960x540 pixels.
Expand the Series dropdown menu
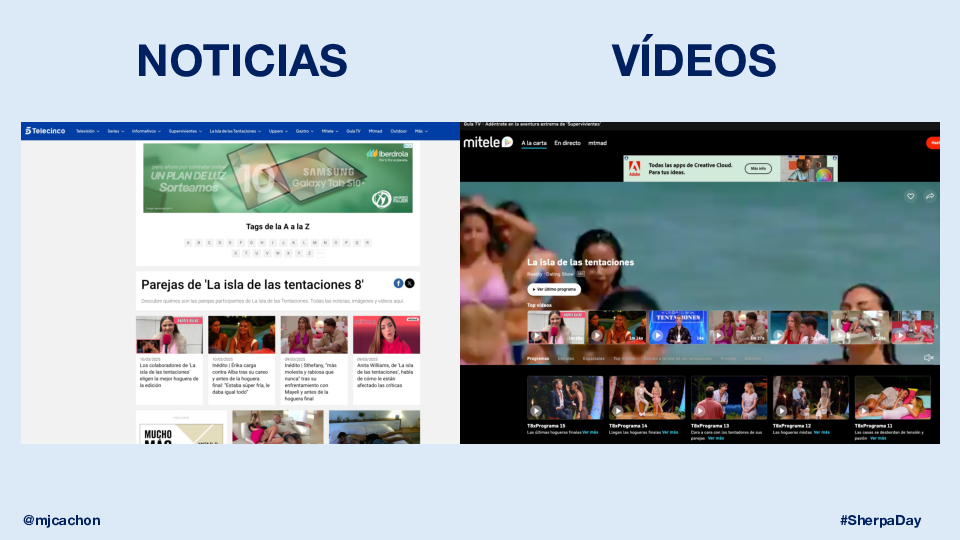(x=116, y=131)
